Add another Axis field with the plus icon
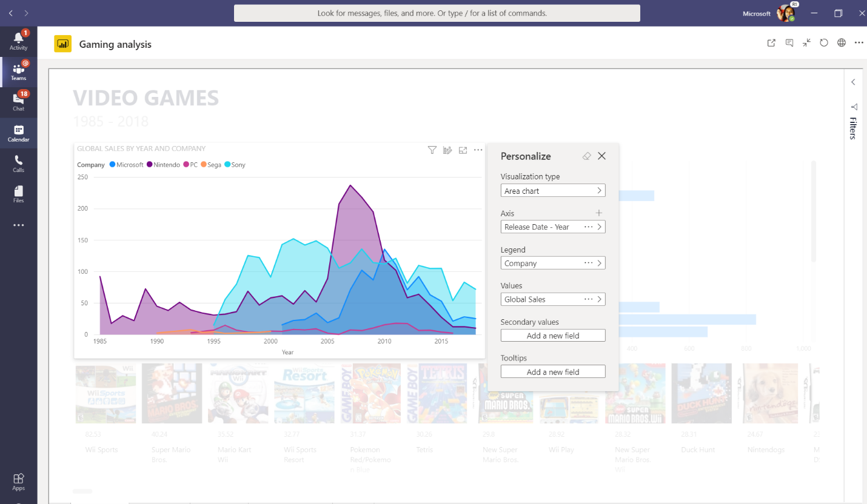 click(599, 213)
